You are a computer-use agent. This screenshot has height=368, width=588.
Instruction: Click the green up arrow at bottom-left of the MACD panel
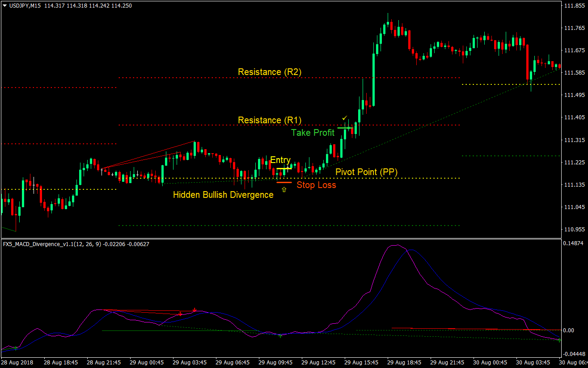point(16,348)
